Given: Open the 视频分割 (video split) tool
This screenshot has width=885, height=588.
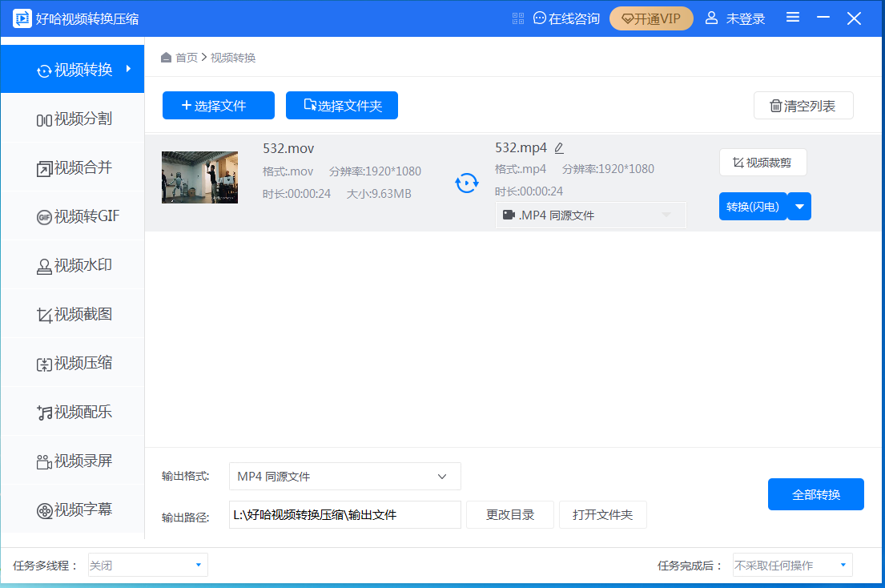Looking at the screenshot, I should coord(72,118).
